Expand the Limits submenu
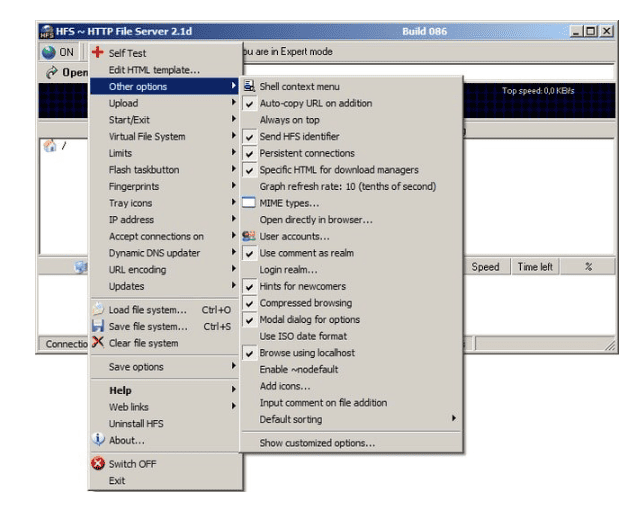639x516 pixels. (x=164, y=153)
